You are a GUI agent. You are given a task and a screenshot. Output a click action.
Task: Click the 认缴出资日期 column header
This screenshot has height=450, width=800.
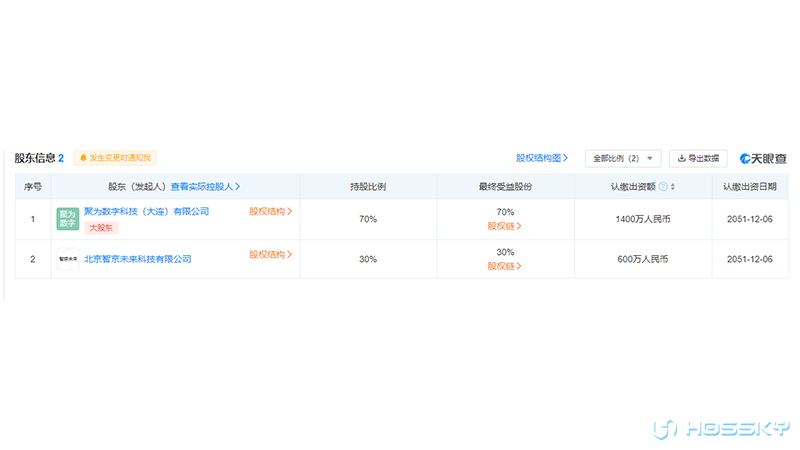pos(749,187)
